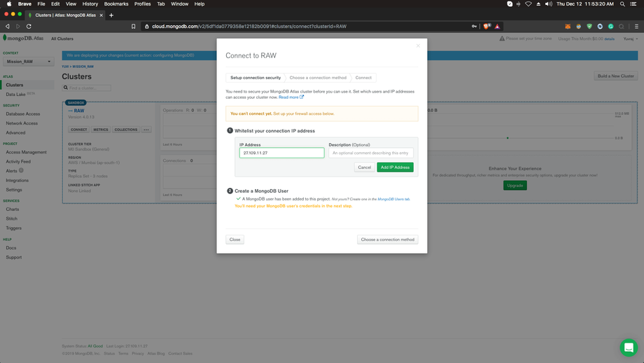Screen dimensions: 644x363
Task: Open the Read more link
Action: (290, 97)
